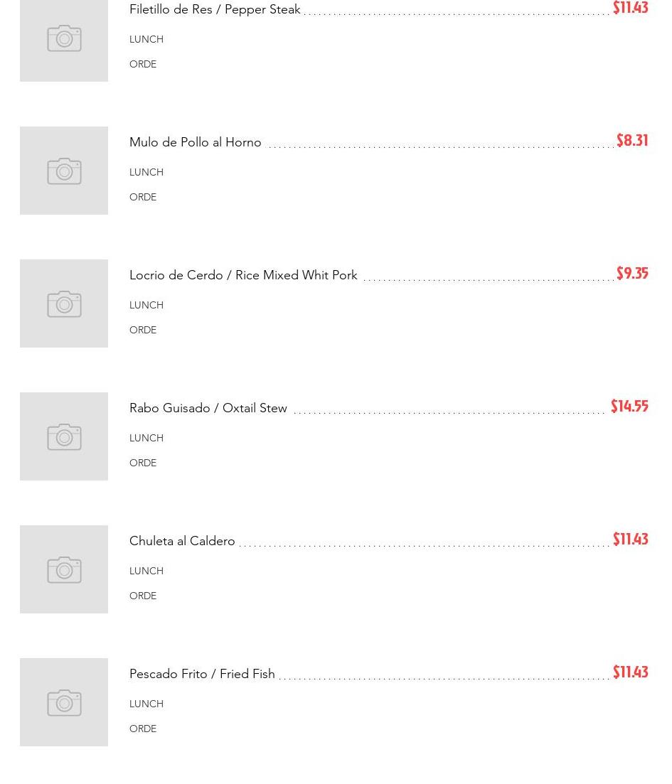Open Pescado Frito / Fried Fish item
Image resolution: width=672 pixels, height=784 pixels.
(202, 674)
